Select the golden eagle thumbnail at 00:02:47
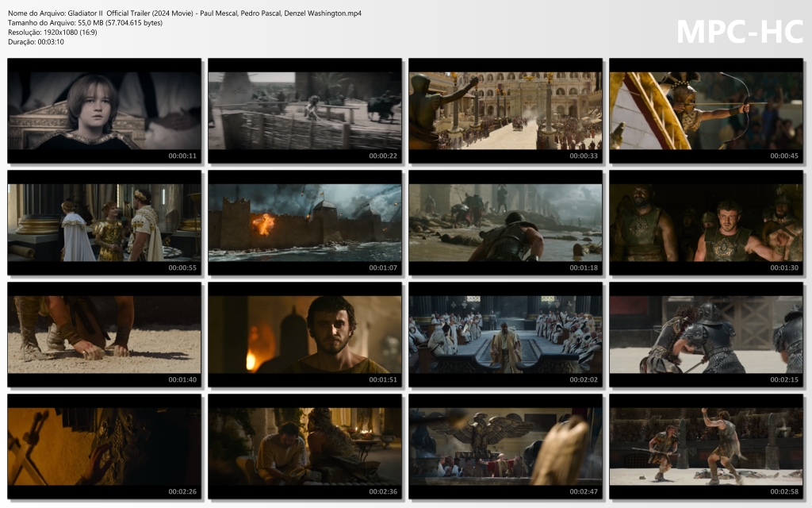Viewport: 812px width, 508px height. click(505, 446)
